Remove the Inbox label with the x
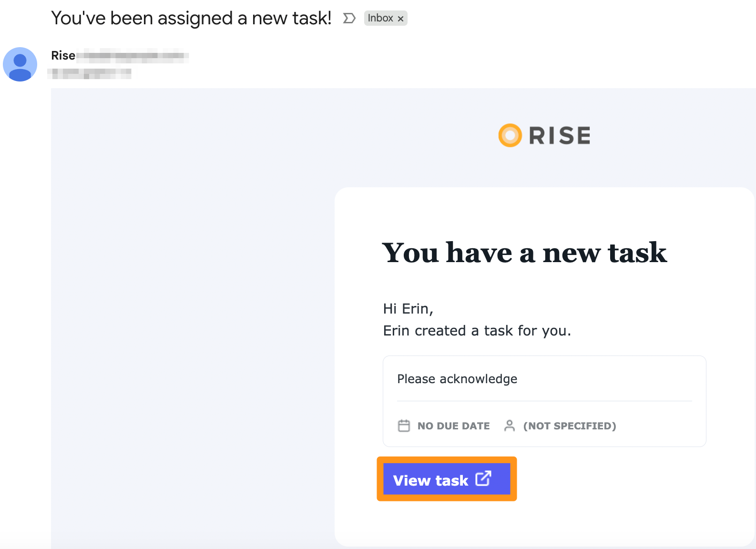The width and height of the screenshot is (756, 549). tap(401, 19)
